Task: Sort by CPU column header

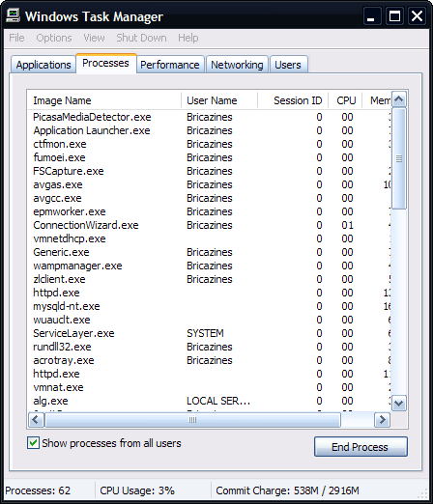Action: pyautogui.click(x=345, y=100)
